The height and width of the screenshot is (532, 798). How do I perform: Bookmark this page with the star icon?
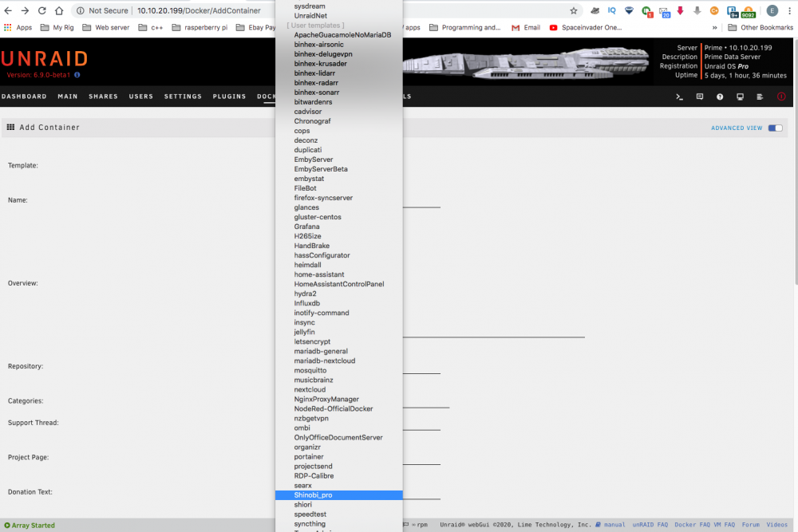click(574, 10)
